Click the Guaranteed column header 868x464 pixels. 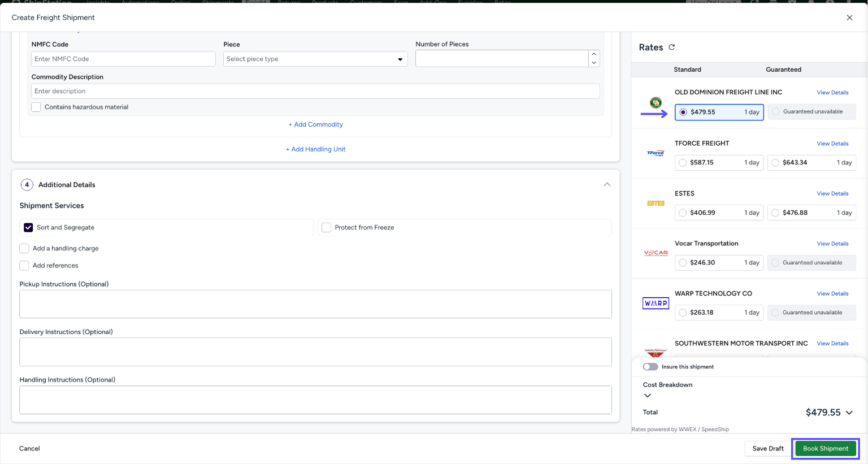pyautogui.click(x=783, y=70)
